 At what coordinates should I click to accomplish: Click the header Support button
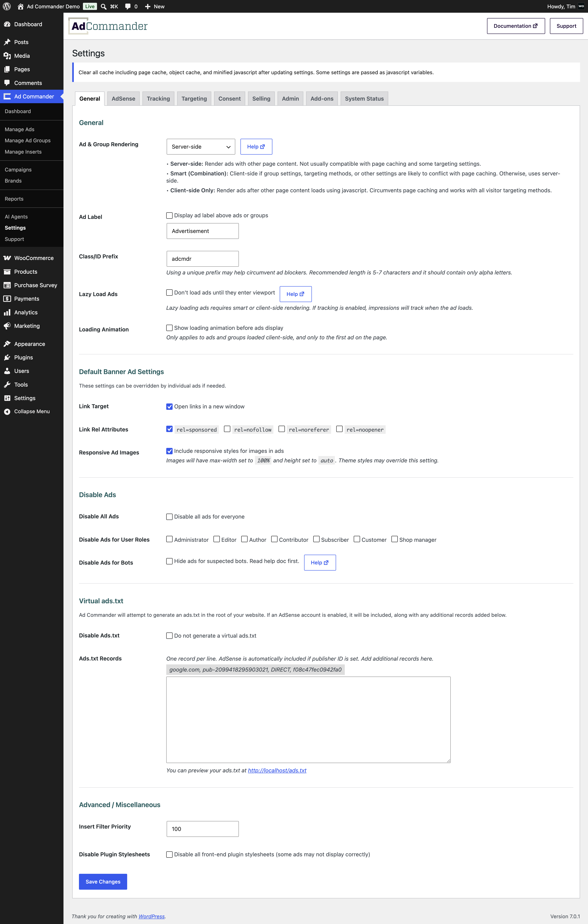[566, 26]
